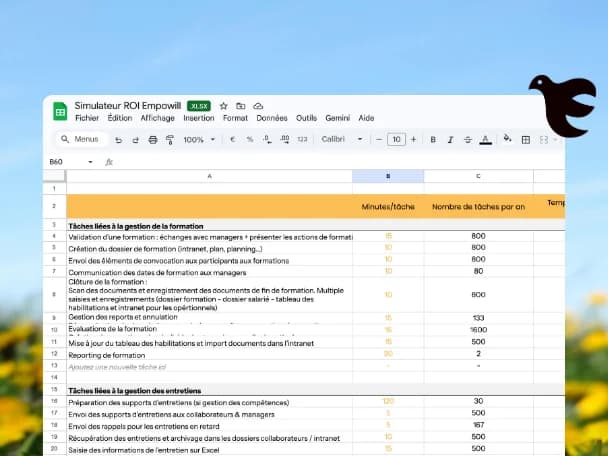
Task: Decrease font size with minus button
Action: pyautogui.click(x=379, y=140)
